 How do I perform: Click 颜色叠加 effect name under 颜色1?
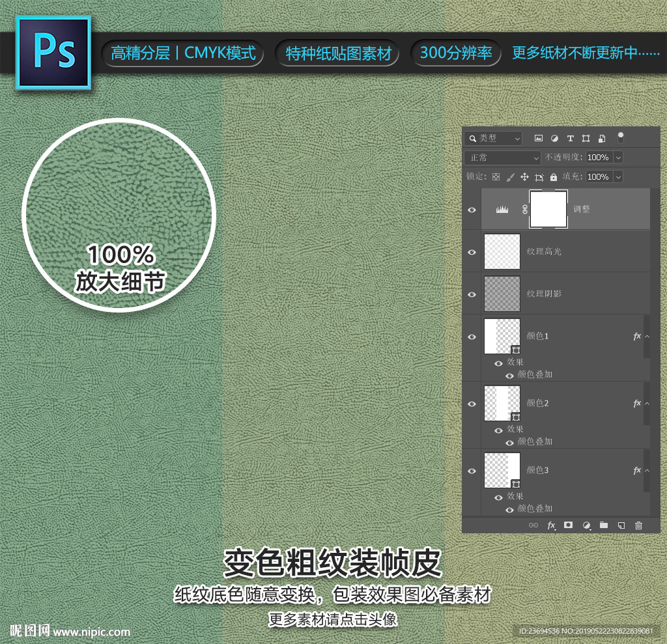(535, 374)
